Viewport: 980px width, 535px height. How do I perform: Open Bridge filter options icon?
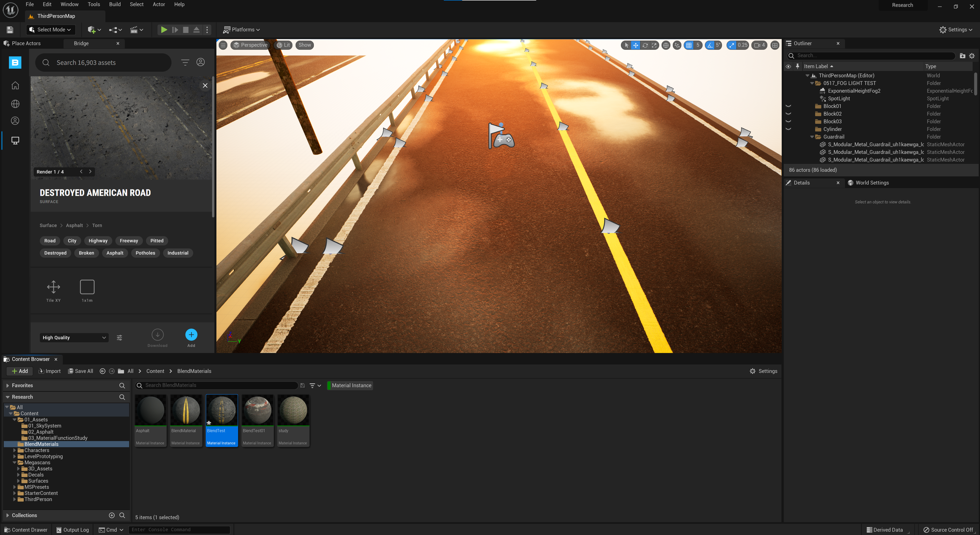click(185, 62)
